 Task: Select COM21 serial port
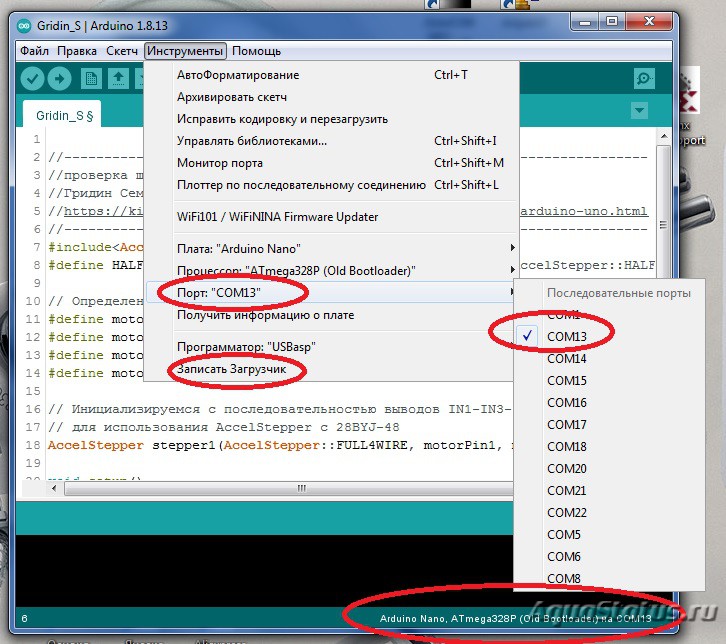(x=609, y=491)
